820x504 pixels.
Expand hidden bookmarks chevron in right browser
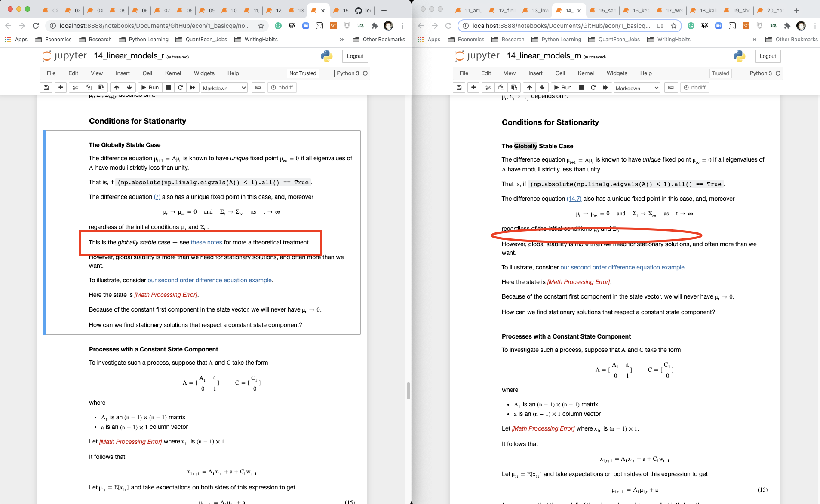pyautogui.click(x=755, y=39)
